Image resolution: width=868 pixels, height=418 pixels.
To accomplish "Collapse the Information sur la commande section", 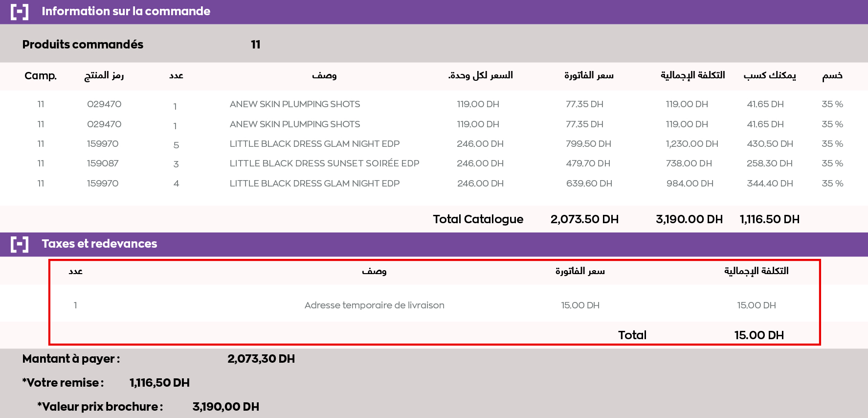I will tap(20, 11).
